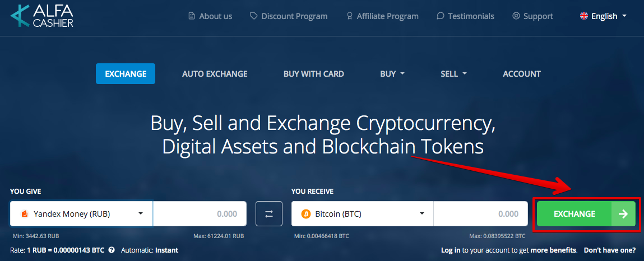Click the Yandex Money currency icon
Viewport: 644px width, 261px height.
24,214
